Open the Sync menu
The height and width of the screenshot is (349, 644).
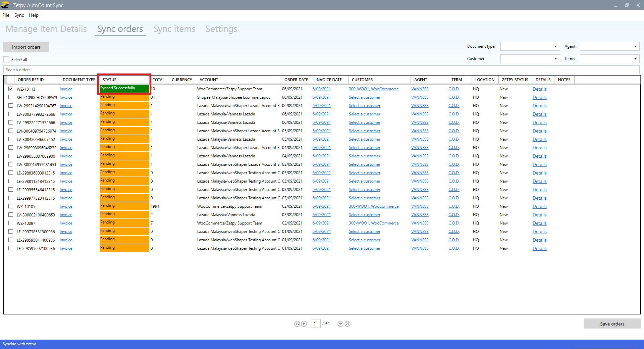click(19, 15)
